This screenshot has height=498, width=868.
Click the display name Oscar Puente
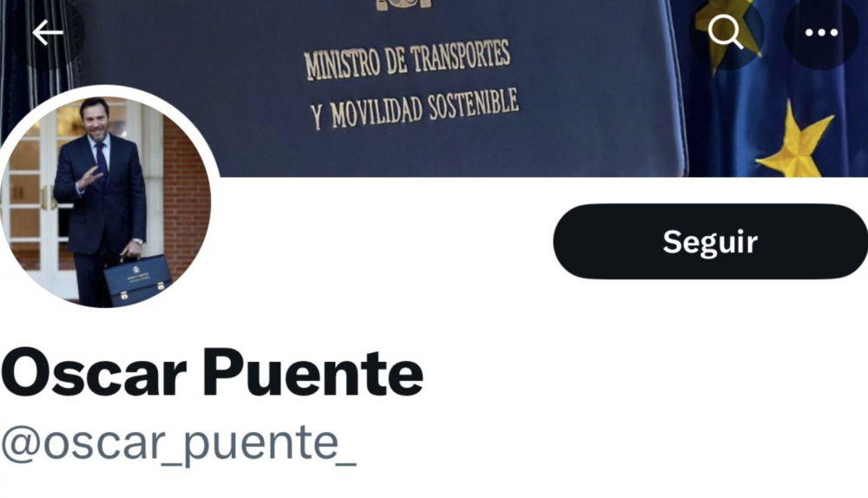212,372
